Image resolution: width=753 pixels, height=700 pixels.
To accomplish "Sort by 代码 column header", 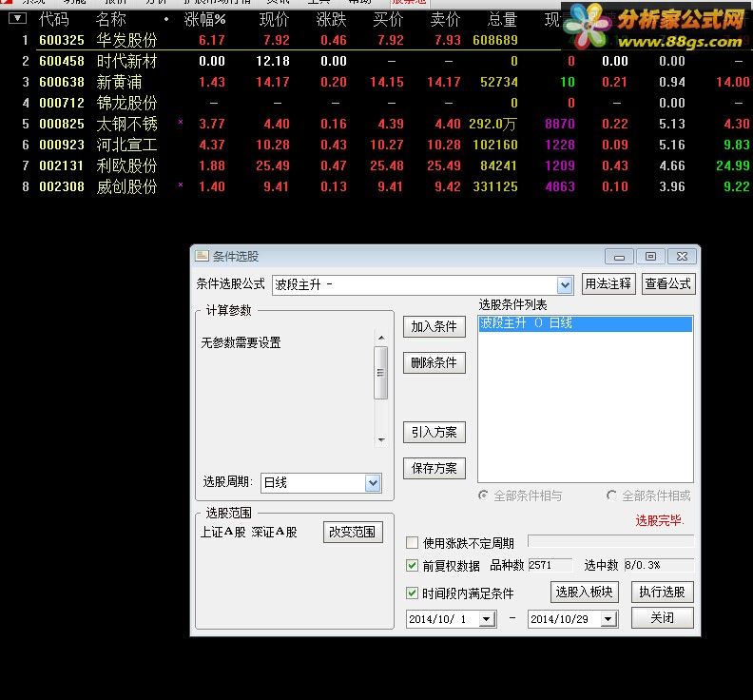I will [x=54, y=19].
